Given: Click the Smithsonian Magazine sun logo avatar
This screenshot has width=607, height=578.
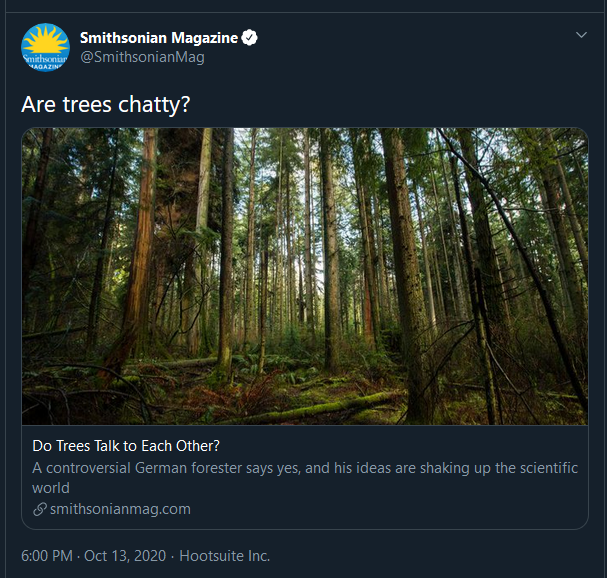Looking at the screenshot, I should (45, 47).
